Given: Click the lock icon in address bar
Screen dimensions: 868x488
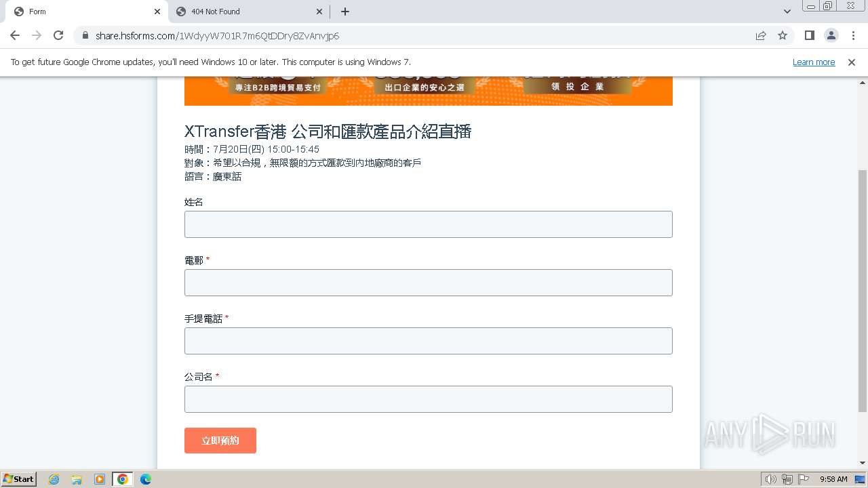Looking at the screenshot, I should click(85, 35).
